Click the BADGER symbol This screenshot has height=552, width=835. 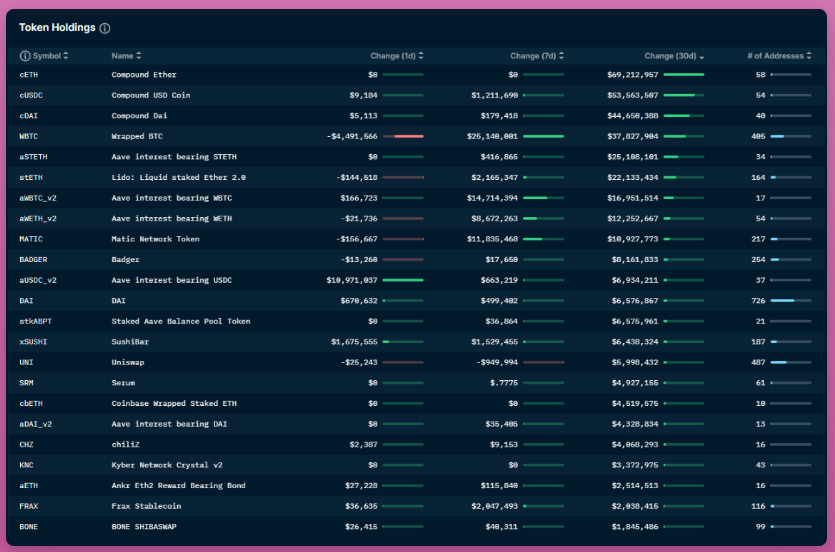click(x=34, y=260)
